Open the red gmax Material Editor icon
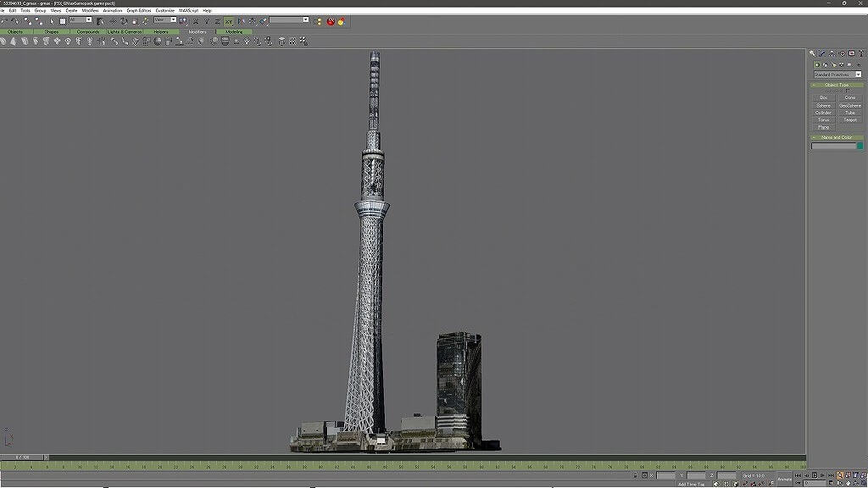This screenshot has width=868, height=488. (331, 21)
